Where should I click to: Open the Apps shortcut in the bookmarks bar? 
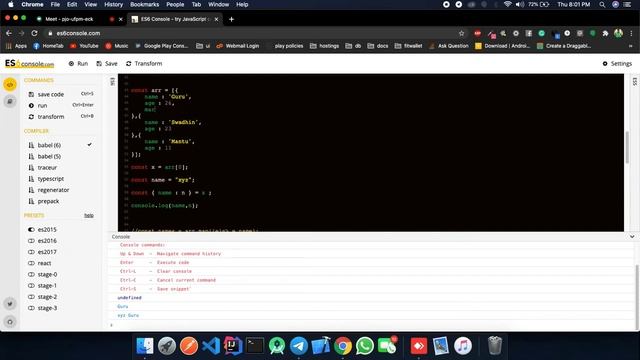point(16,46)
